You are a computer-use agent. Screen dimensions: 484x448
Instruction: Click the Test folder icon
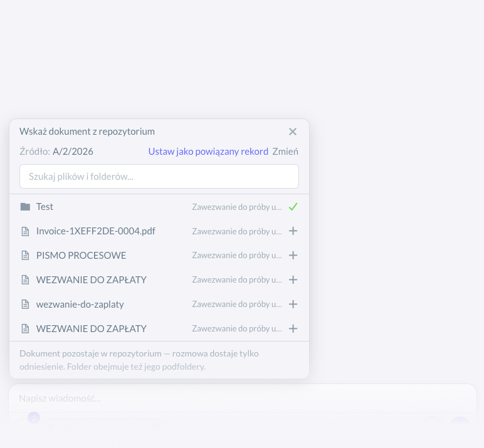pos(25,207)
